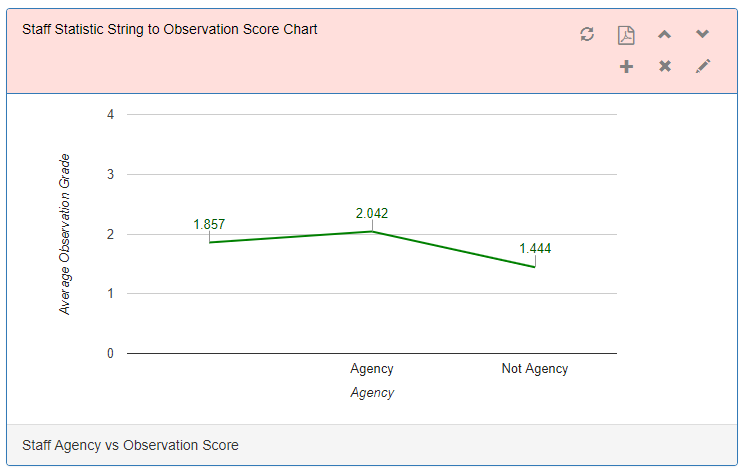Click the 1.857 data label
This screenshot has width=748, height=475.
coord(209,225)
